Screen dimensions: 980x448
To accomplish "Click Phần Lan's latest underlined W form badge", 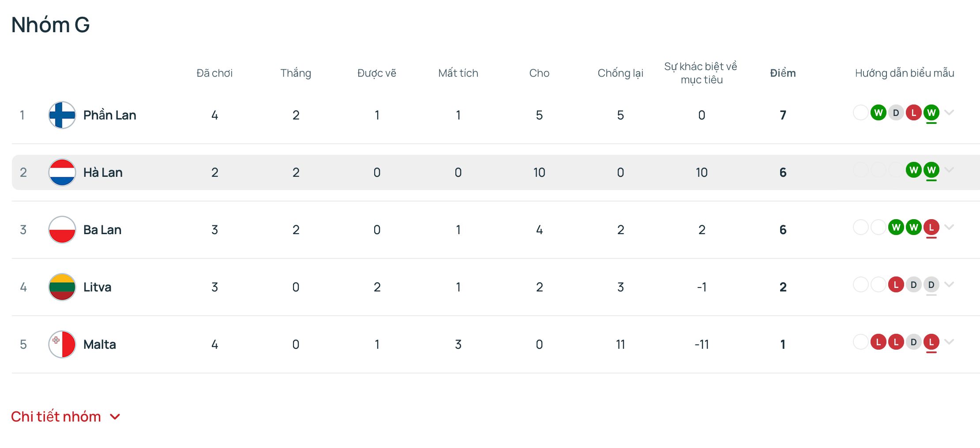I will coord(931,113).
